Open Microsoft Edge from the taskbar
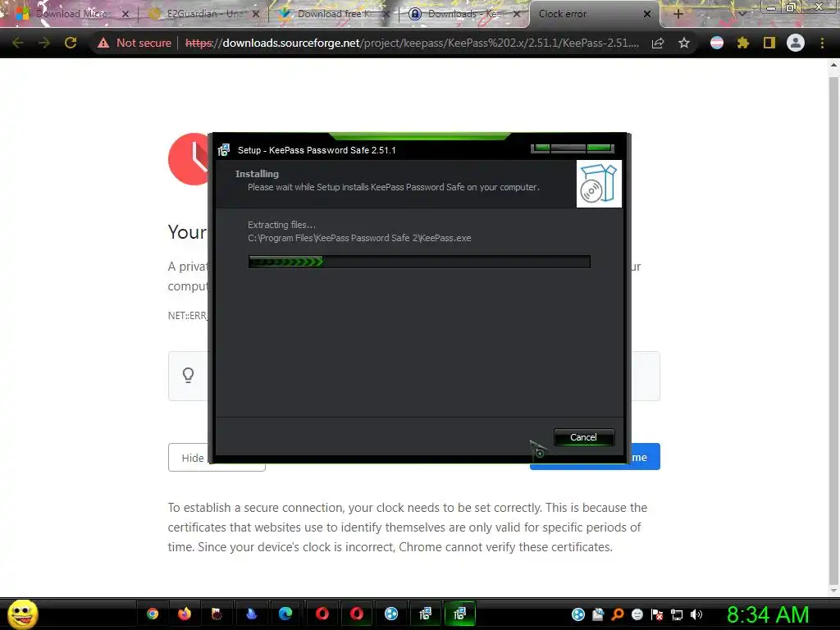The image size is (840, 630). [x=285, y=614]
